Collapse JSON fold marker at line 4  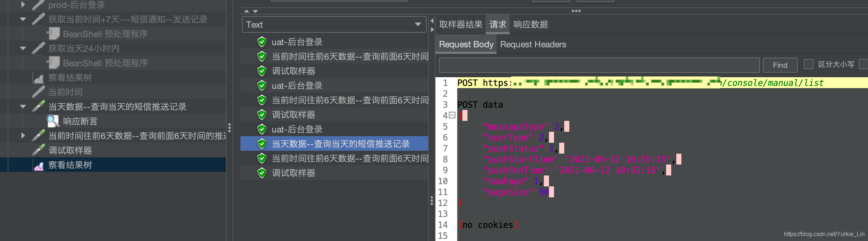(452, 115)
